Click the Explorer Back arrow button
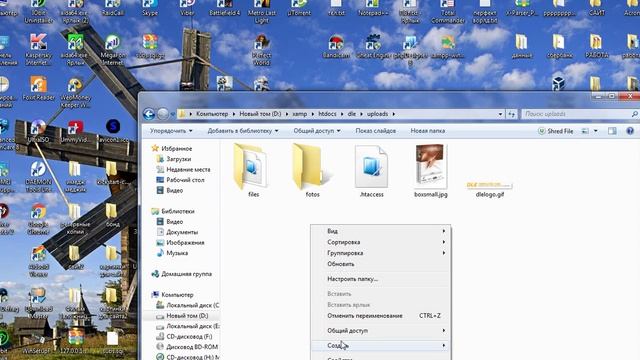 (x=149, y=114)
